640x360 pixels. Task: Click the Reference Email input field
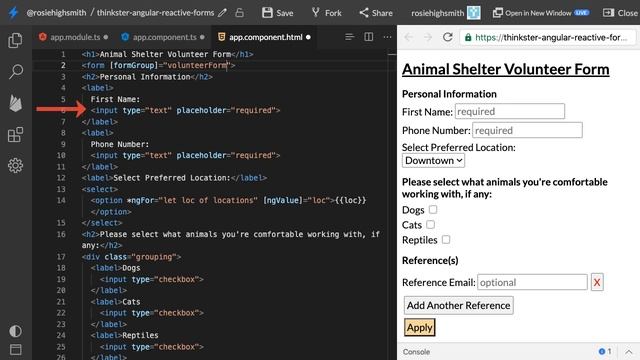coord(532,282)
